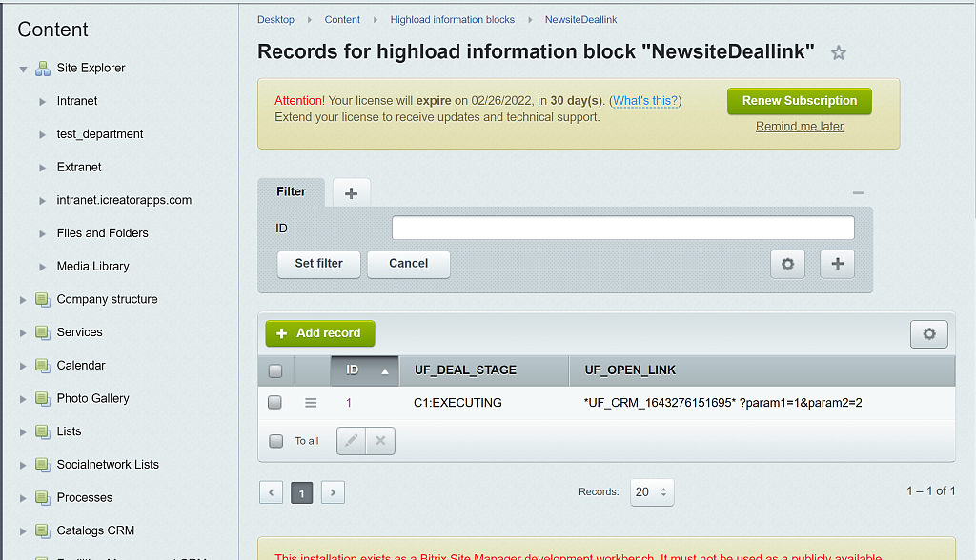Click the pencil edit icon below table

pyautogui.click(x=352, y=441)
